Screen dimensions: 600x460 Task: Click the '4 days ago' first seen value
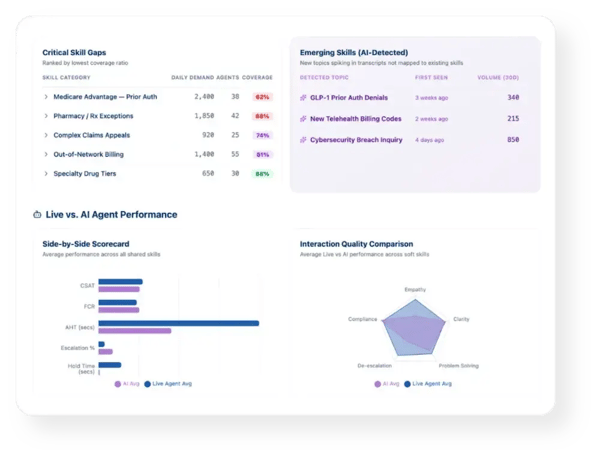click(x=430, y=140)
